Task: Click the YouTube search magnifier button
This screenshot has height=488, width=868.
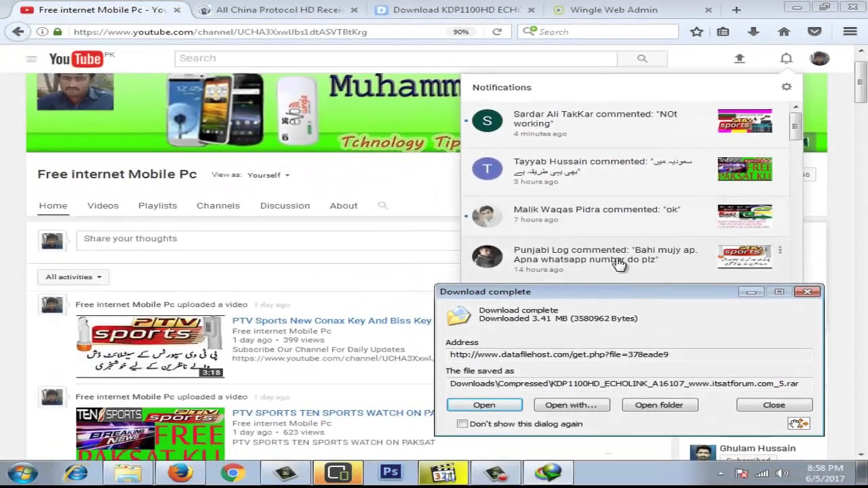Action: 642,59
